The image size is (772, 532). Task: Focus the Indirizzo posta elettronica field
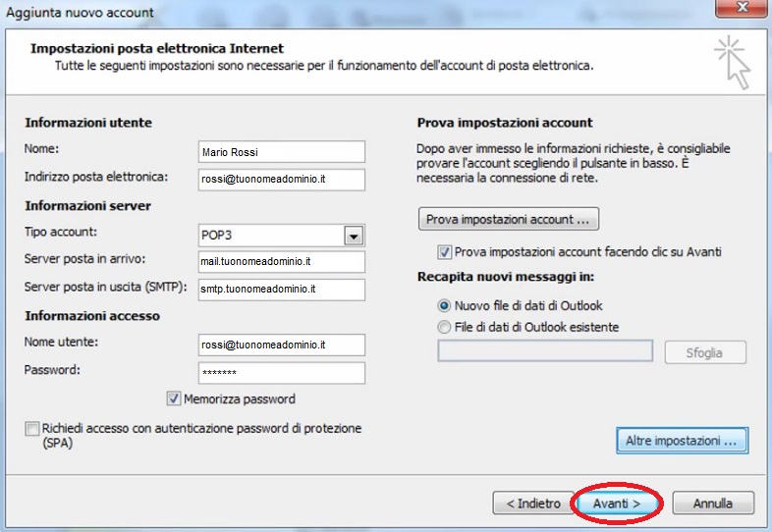(x=281, y=180)
